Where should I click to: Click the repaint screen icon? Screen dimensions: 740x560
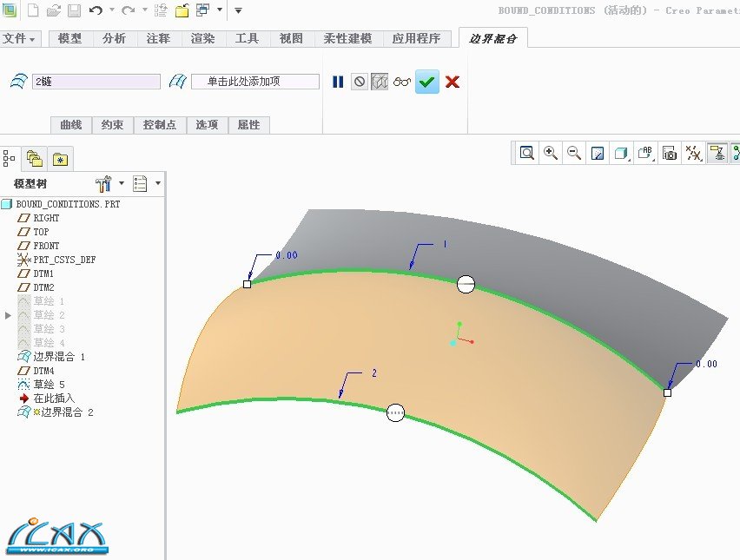598,153
